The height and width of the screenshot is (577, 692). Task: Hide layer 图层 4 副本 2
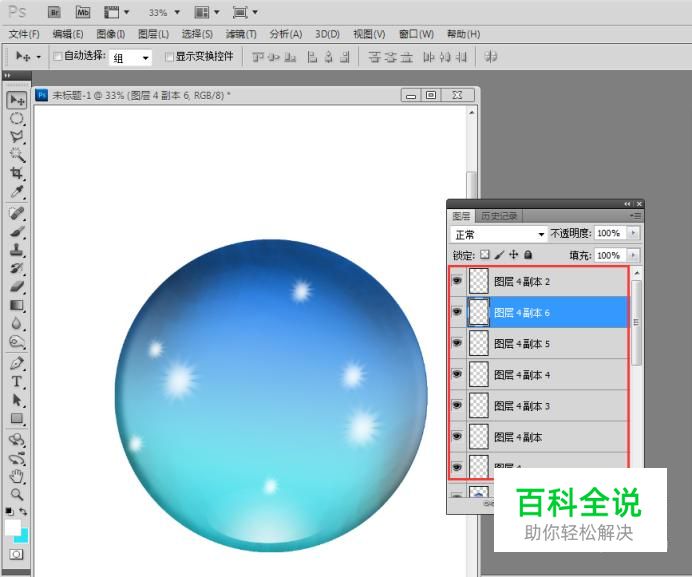coord(457,280)
